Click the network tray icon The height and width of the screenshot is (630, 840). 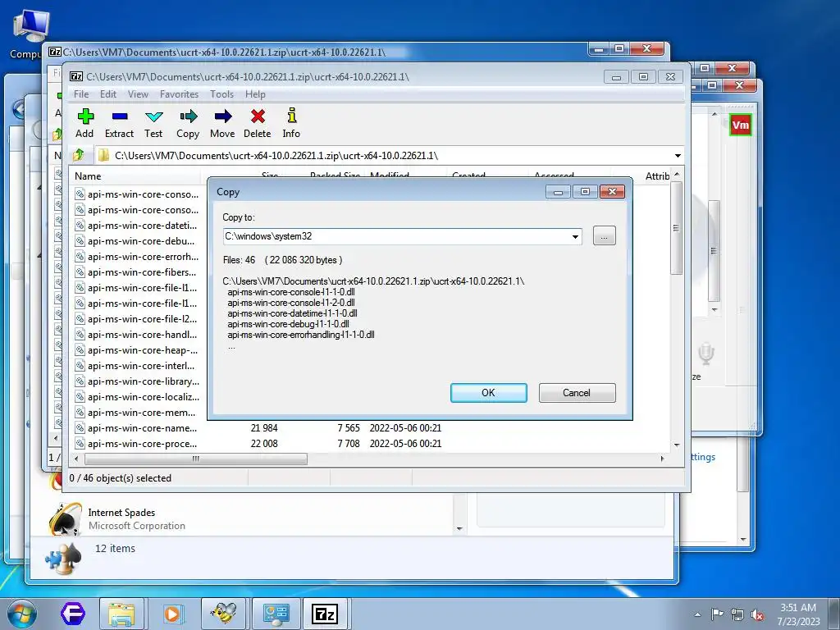tap(737, 614)
